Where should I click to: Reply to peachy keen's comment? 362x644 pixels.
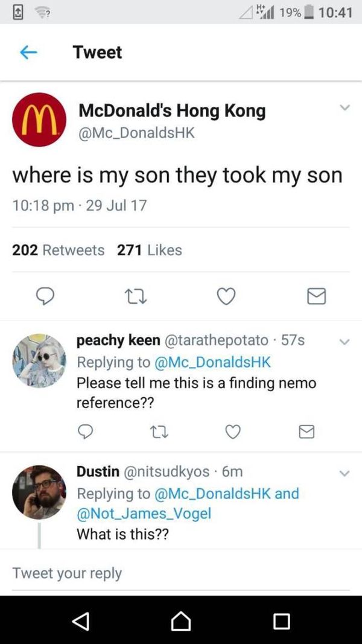pos(85,431)
